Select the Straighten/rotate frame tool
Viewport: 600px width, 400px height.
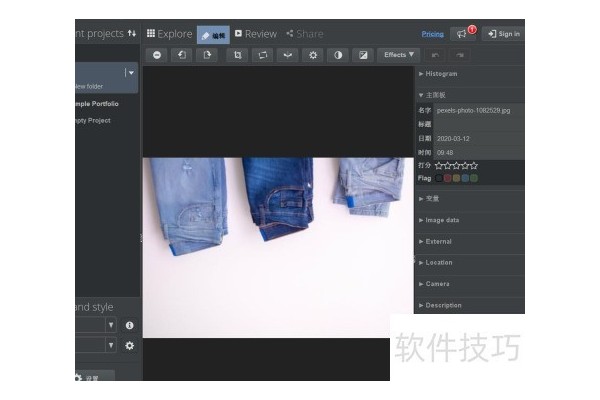coord(262,55)
